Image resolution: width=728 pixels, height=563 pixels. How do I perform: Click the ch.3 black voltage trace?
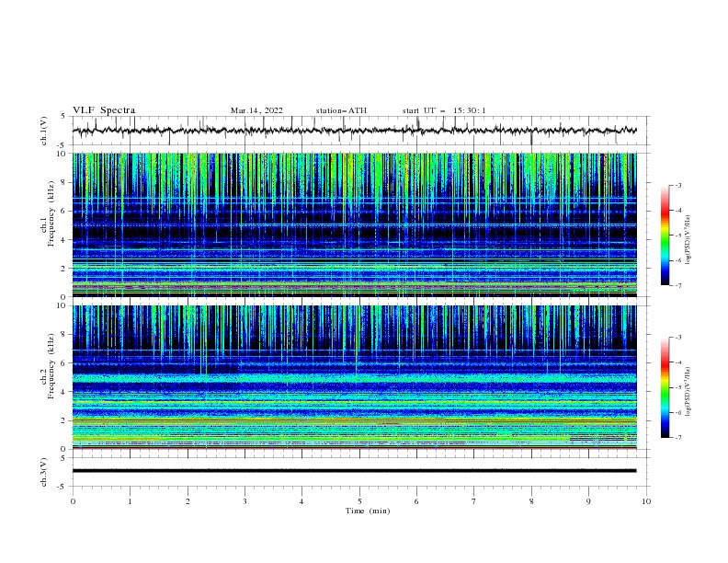tap(354, 471)
